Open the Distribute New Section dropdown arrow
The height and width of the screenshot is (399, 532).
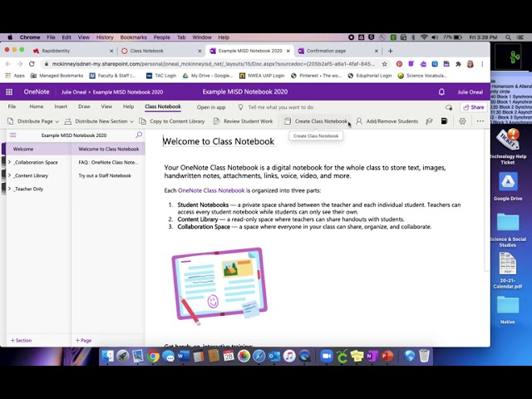131,121
